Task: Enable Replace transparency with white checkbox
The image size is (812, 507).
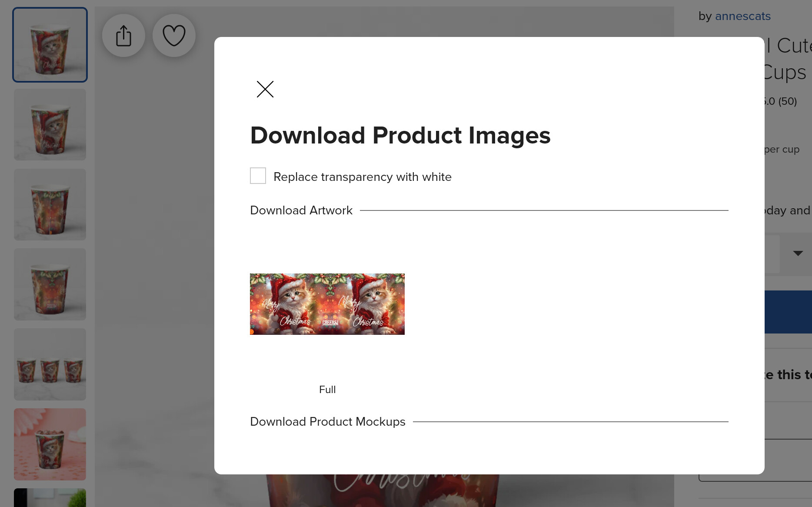Action: point(258,176)
